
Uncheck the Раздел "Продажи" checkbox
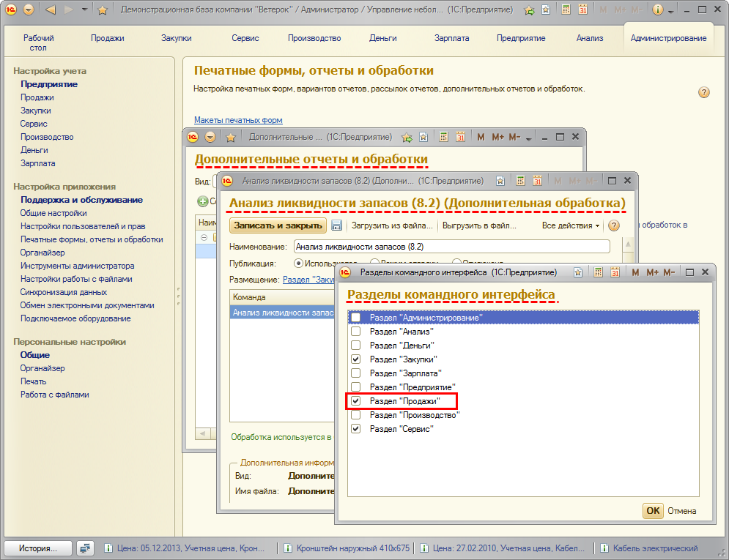tap(356, 401)
